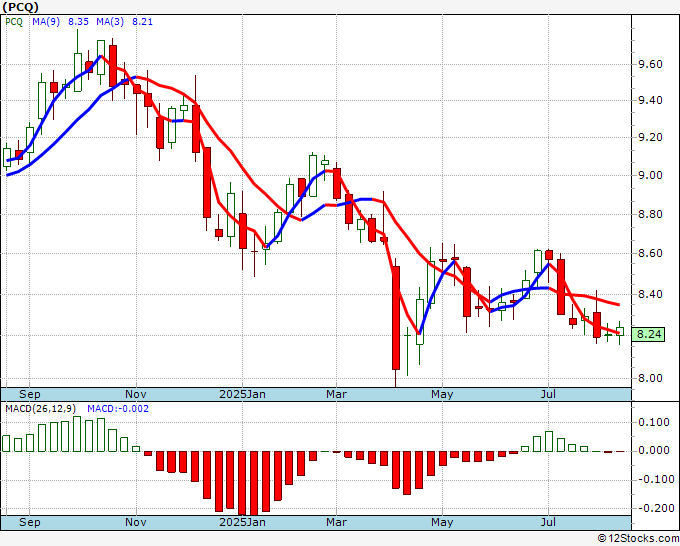
Task: Click Jul on the price chart time axis
Action: [x=549, y=394]
